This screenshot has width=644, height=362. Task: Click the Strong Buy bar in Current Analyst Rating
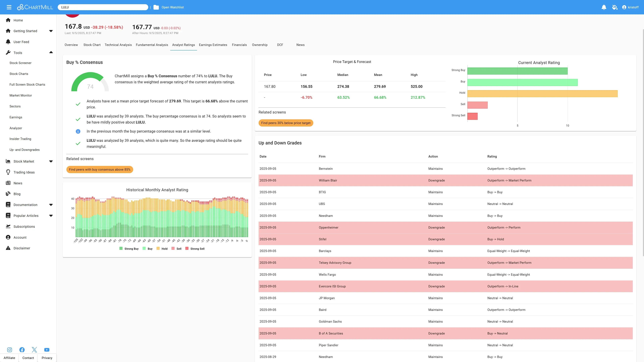(518, 71)
